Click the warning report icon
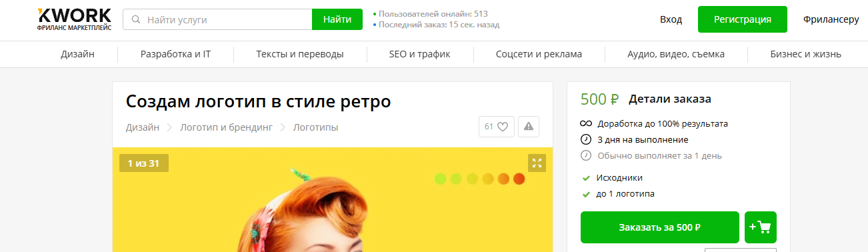Viewport: 868px width, 252px height. pyautogui.click(x=529, y=127)
